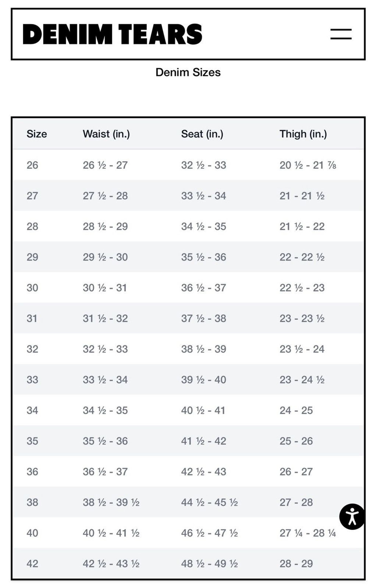Click size 30 row label
This screenshot has height=588, width=376.
click(32, 288)
